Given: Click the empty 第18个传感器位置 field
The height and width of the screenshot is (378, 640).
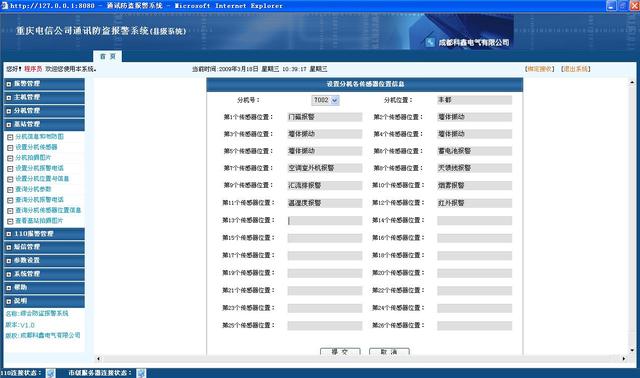Looking at the screenshot, I should (474, 256).
